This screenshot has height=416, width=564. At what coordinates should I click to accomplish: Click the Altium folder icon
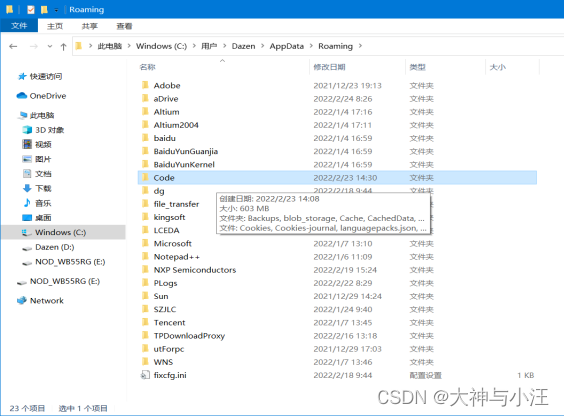point(145,111)
